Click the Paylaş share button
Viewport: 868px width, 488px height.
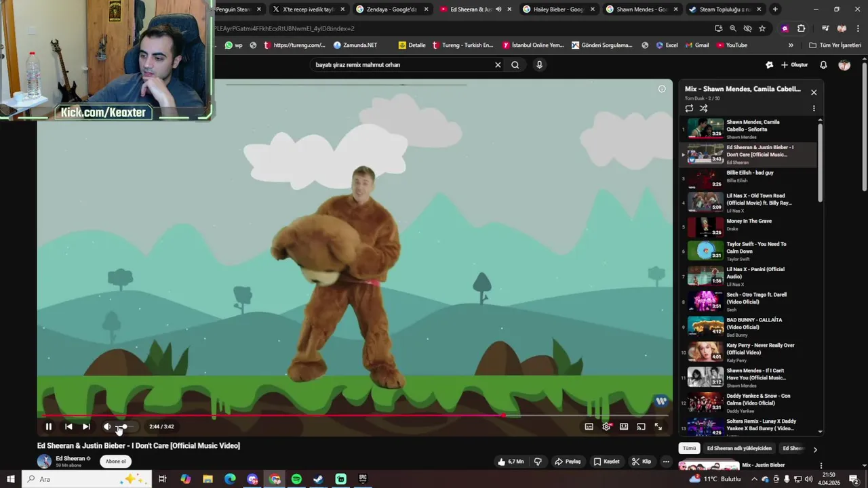click(568, 462)
